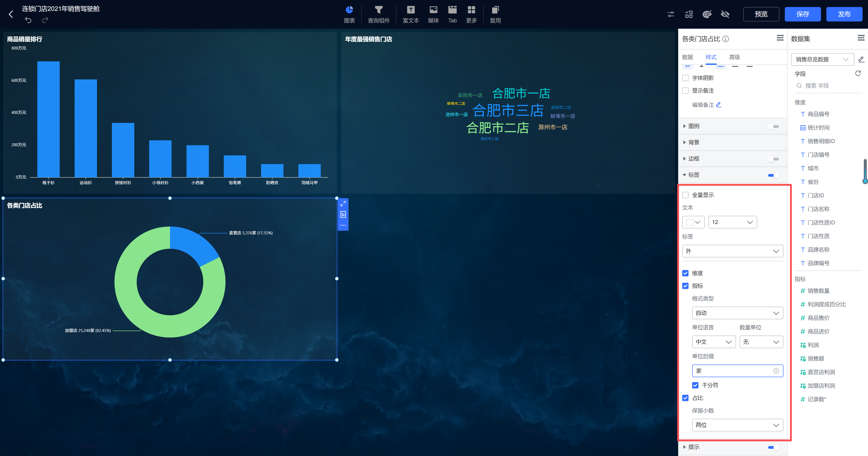Switch to the 数据 tab
Screen dimensions: 868x456
[x=687, y=57]
